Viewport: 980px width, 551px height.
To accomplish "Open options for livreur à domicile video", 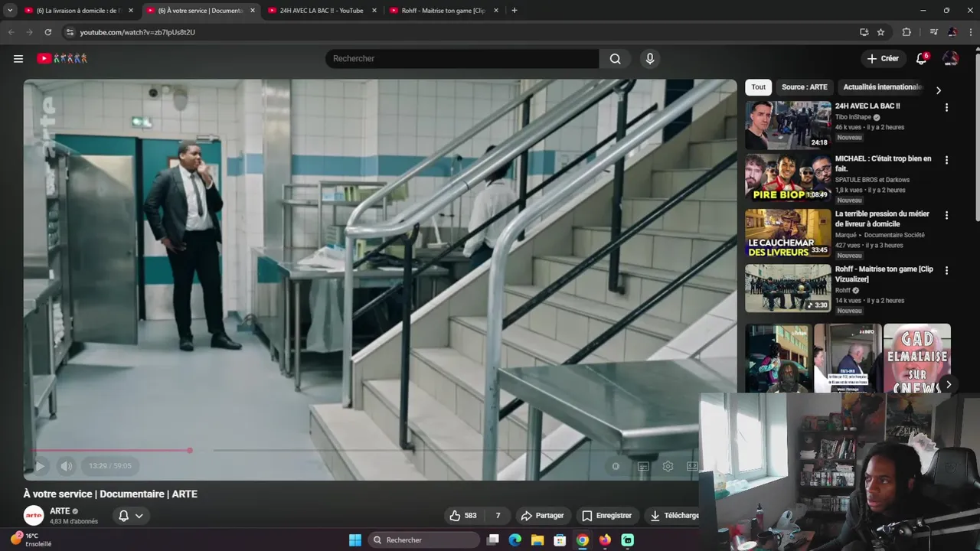I will tap(946, 216).
